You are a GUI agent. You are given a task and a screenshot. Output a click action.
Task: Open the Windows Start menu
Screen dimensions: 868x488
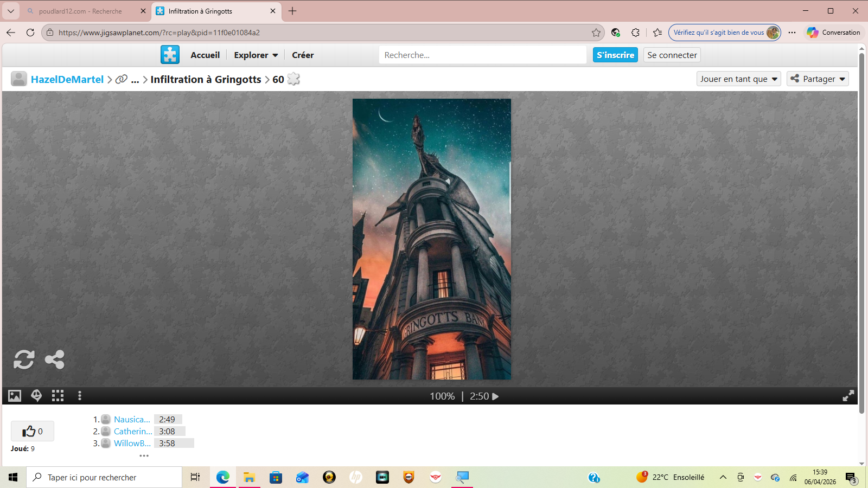(x=13, y=477)
